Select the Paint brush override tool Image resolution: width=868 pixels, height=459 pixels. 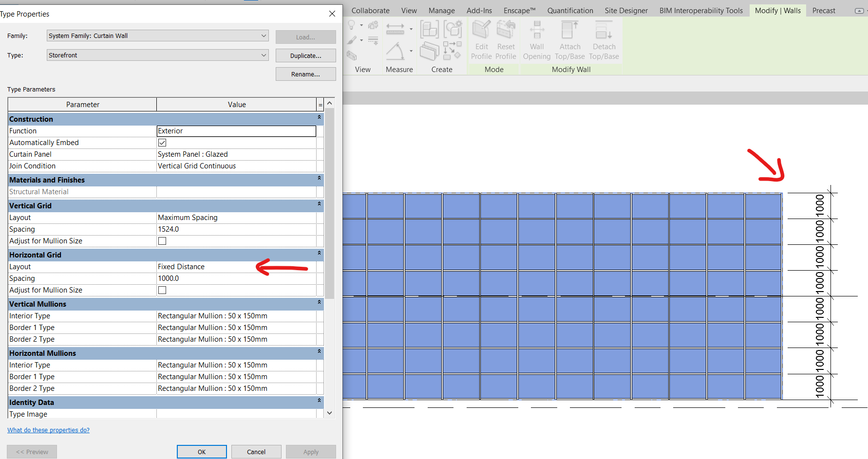[x=351, y=40]
